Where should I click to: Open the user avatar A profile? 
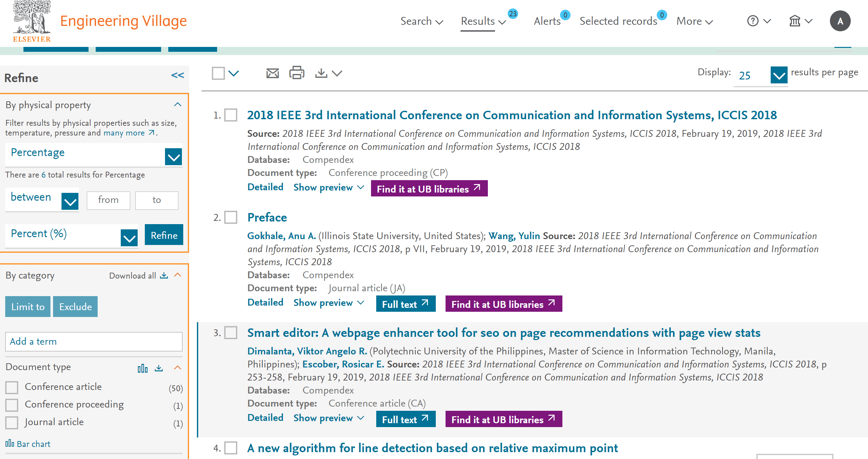click(840, 21)
